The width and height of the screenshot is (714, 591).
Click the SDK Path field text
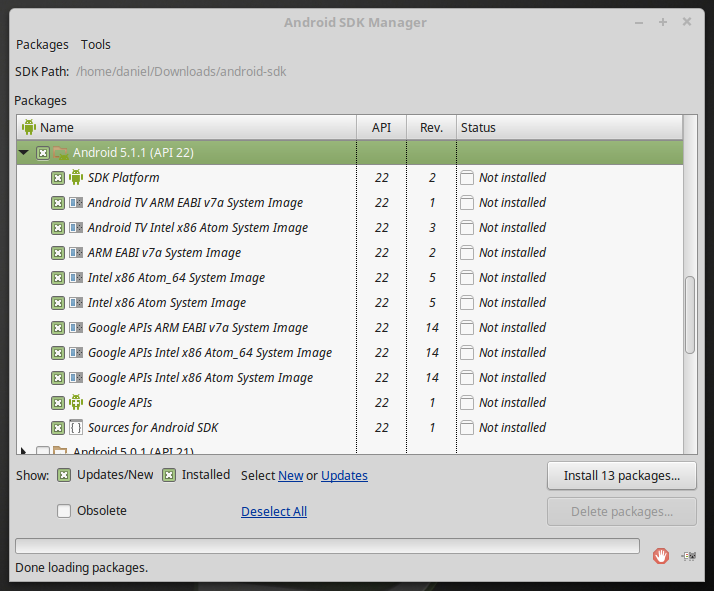click(x=181, y=71)
